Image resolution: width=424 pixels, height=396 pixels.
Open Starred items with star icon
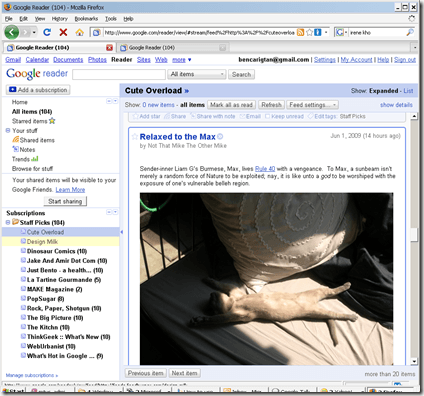coord(34,121)
